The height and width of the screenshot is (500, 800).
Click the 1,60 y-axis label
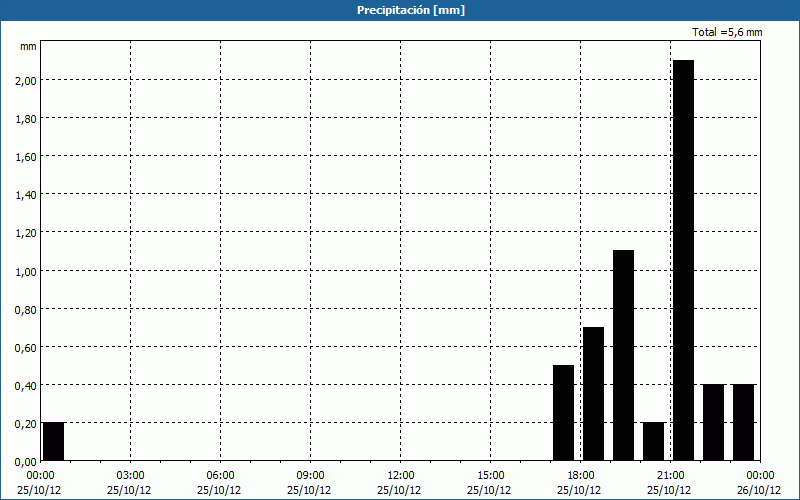[26, 157]
